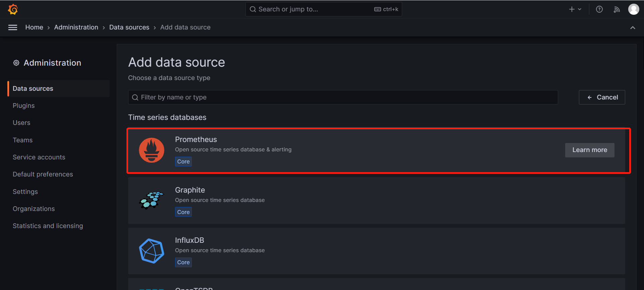Open Plugins in Administration sidebar
The height and width of the screenshot is (290, 644).
click(x=23, y=105)
